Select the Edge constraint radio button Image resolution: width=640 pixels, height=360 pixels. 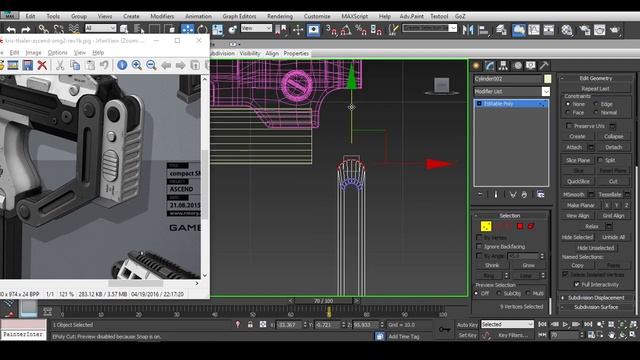(596, 104)
